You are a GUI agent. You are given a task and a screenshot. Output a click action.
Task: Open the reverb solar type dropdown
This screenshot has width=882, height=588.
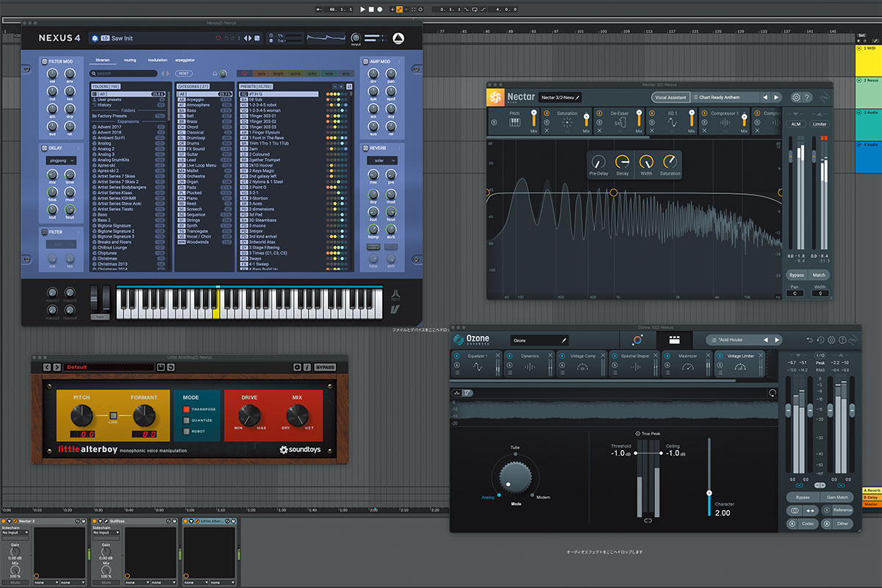[382, 160]
